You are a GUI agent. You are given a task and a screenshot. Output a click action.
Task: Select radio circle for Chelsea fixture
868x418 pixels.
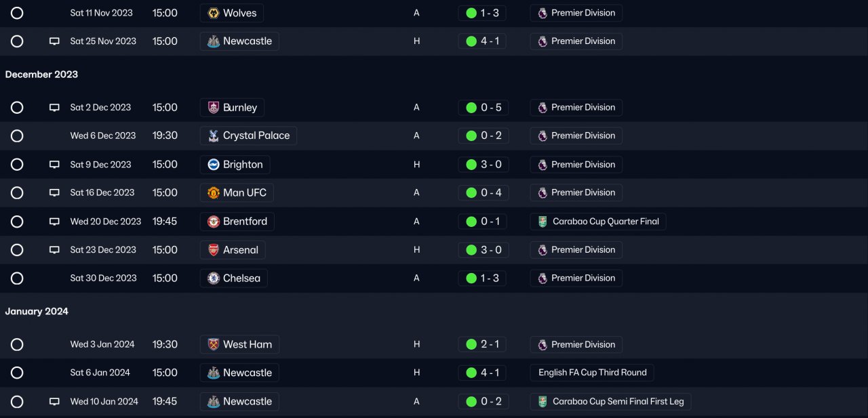point(17,278)
